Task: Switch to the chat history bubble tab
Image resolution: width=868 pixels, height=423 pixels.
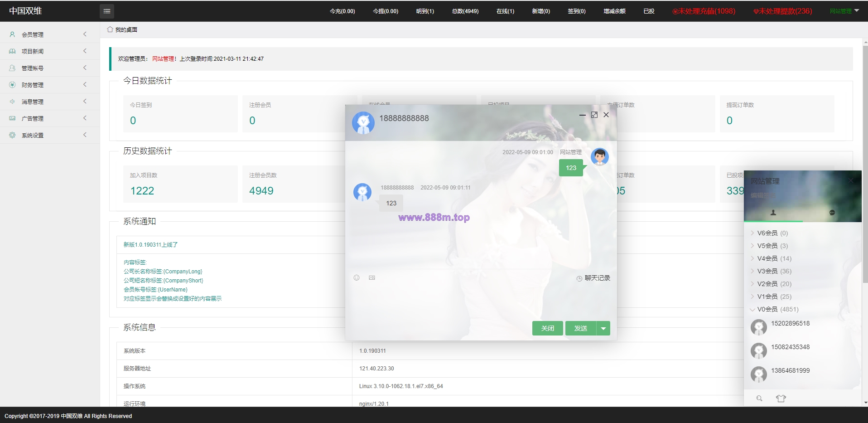Action: pyautogui.click(x=832, y=213)
